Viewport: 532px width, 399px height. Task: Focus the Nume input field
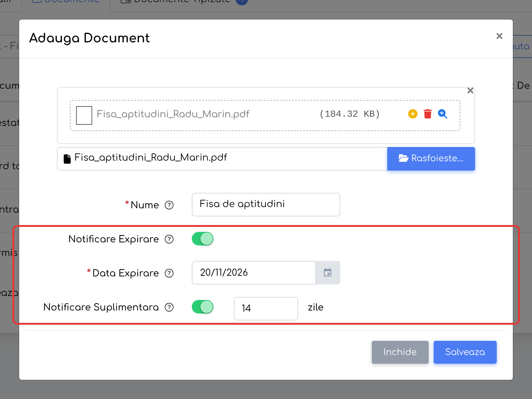pos(266,204)
